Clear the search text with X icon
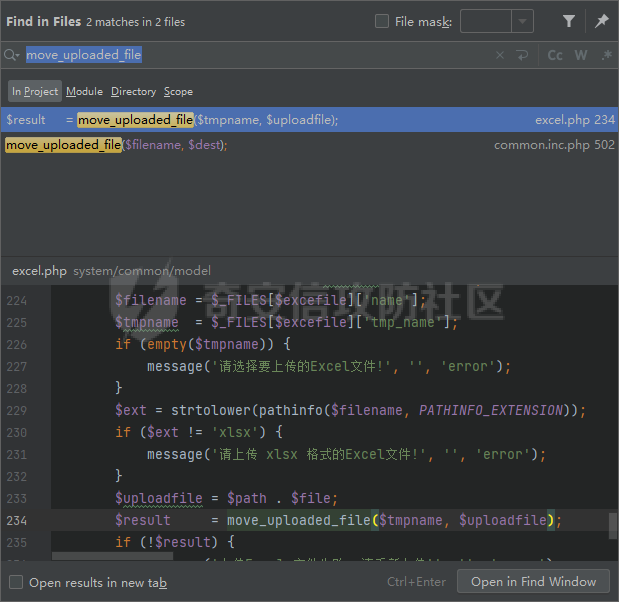The image size is (619, 602). [500, 55]
